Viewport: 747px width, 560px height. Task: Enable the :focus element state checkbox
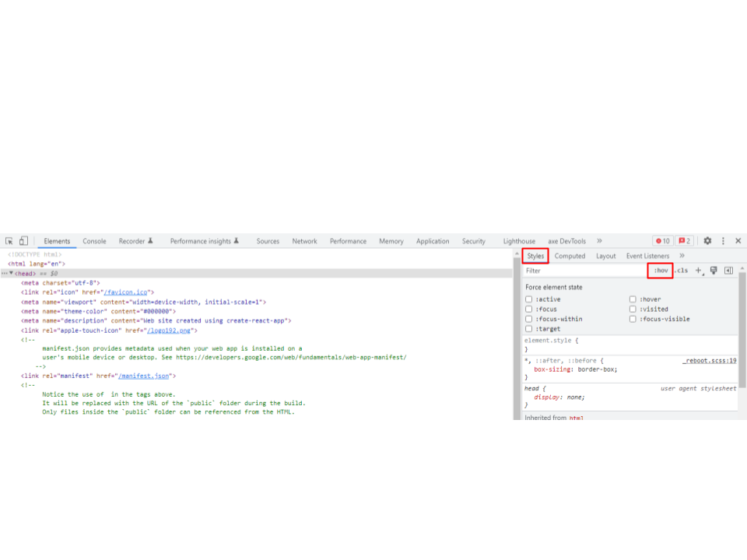point(528,309)
